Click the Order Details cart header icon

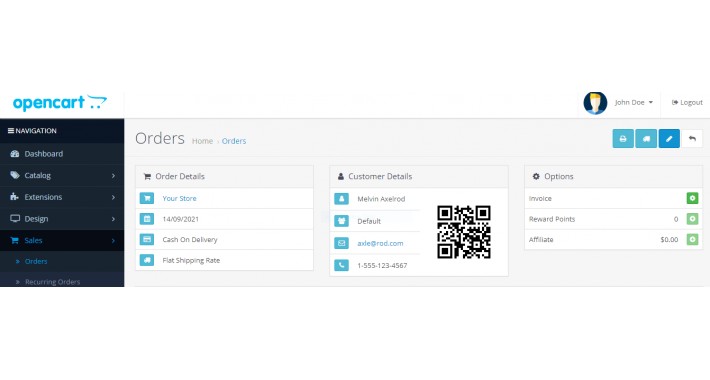(147, 177)
